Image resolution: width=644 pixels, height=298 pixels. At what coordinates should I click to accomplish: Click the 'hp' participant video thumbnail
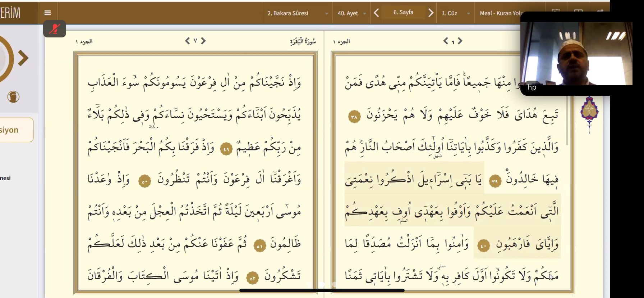pyautogui.click(x=576, y=54)
